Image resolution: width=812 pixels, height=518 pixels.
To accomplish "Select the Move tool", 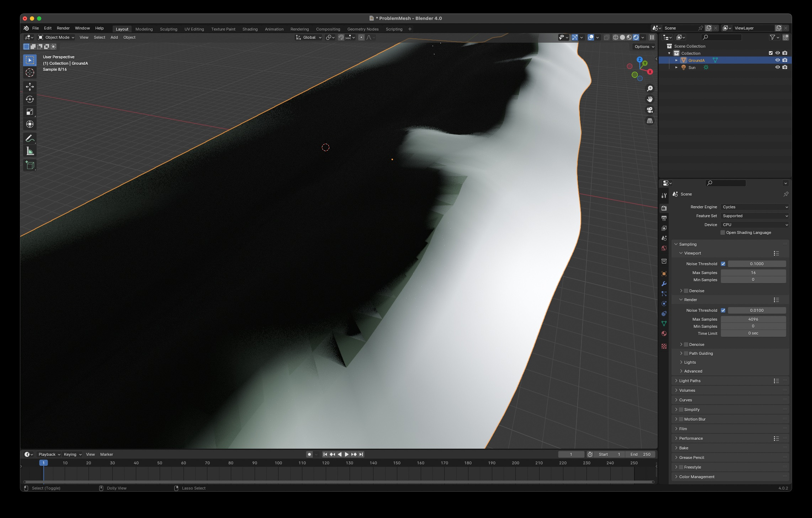I will point(30,87).
